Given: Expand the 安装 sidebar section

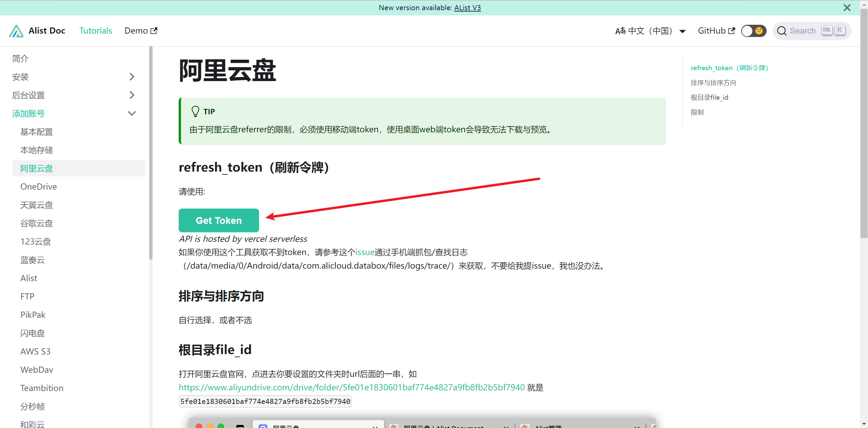Looking at the screenshot, I should 132,77.
